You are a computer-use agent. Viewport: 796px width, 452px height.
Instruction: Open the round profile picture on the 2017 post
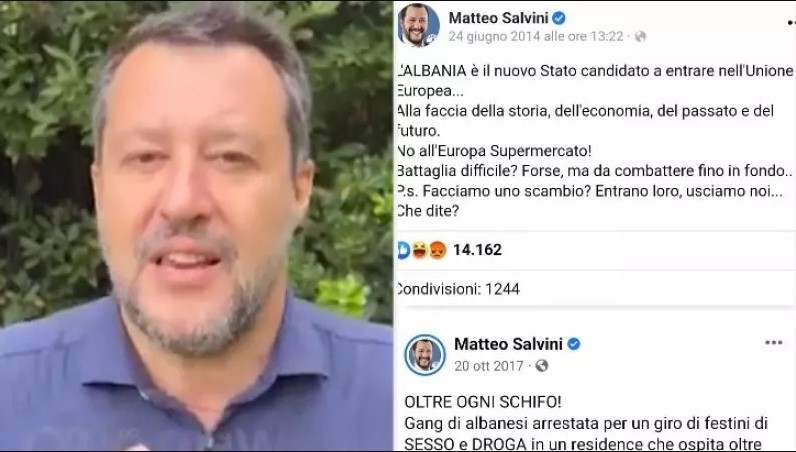tap(425, 354)
